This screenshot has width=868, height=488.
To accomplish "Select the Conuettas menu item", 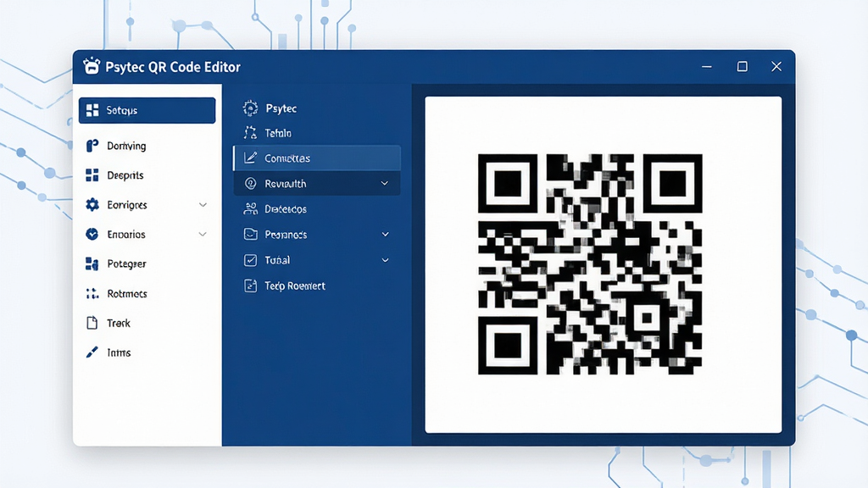I will point(317,158).
